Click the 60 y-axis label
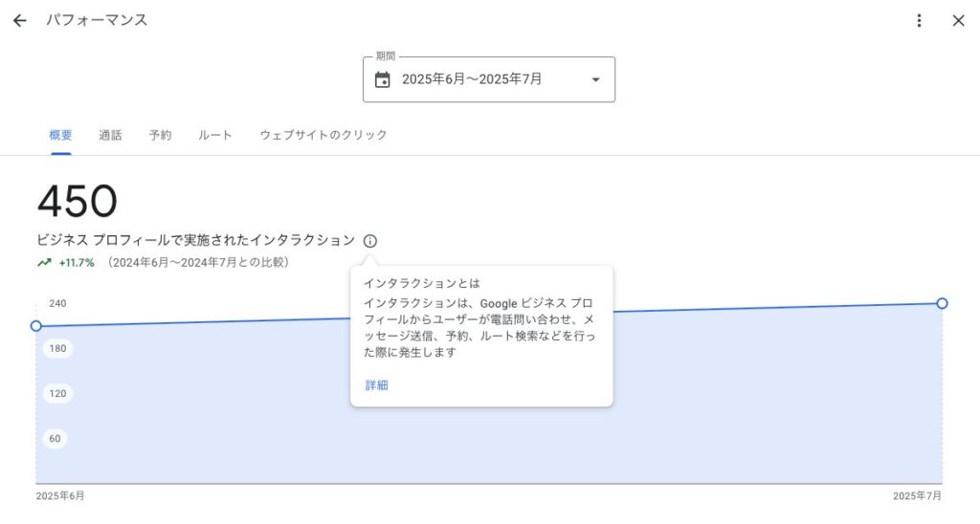Viewport: 980px width, 524px height. [55, 439]
